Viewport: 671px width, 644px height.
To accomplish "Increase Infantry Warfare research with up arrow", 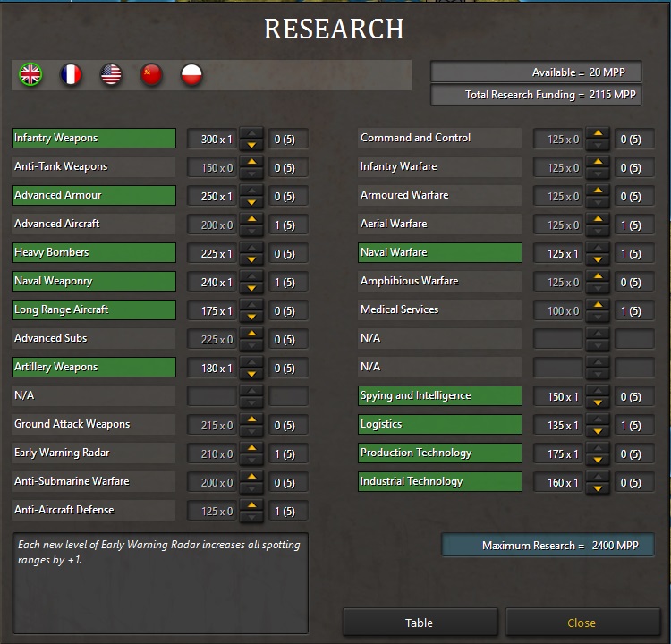I will pyautogui.click(x=598, y=161).
